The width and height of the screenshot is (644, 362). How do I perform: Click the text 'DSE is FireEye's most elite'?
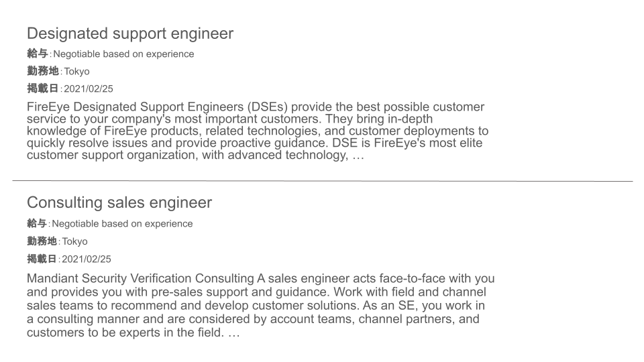tap(407, 143)
